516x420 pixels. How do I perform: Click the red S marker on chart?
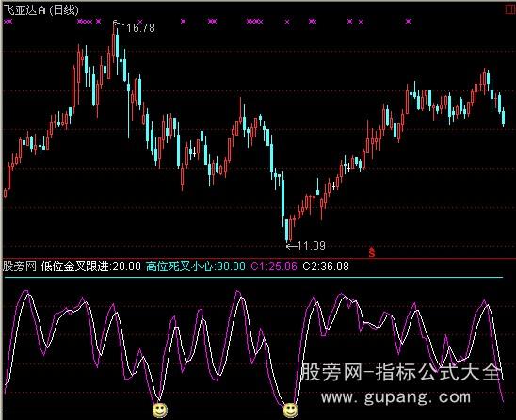[x=372, y=251]
